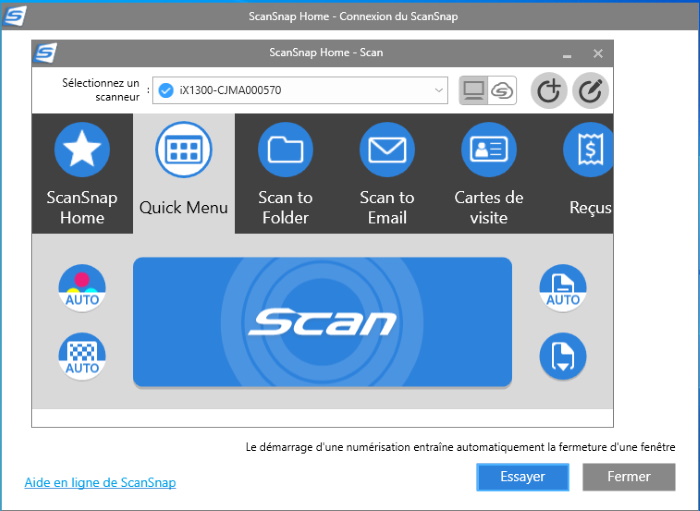Image resolution: width=700 pixels, height=511 pixels.
Task: Switch to local computer save mode
Action: point(474,91)
